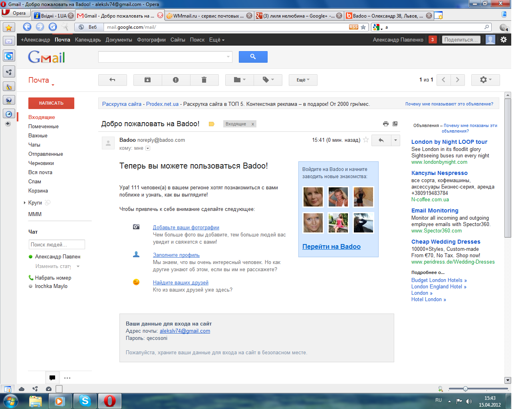Open the search options arrow in search box
The image size is (532, 409).
228,57
